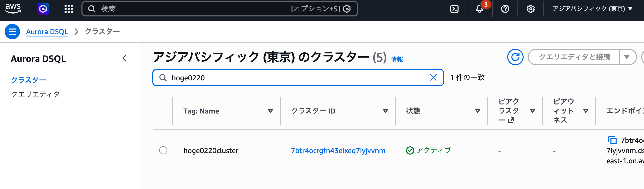Click the AWS logo home icon

pos(13,8)
